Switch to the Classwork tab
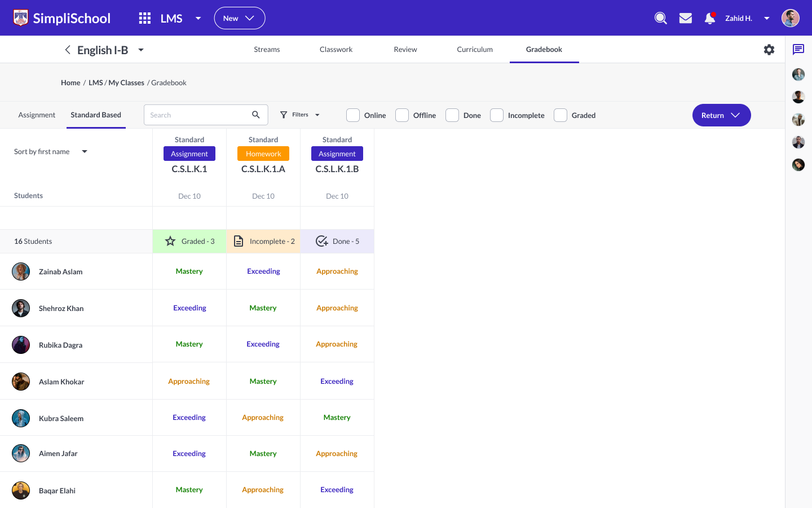Viewport: 812px width, 508px height. [336, 50]
